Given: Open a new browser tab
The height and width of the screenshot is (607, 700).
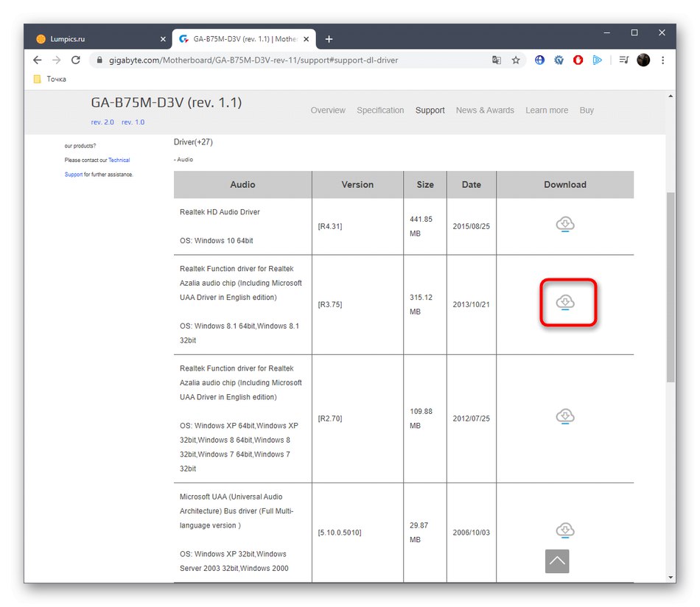Looking at the screenshot, I should pyautogui.click(x=329, y=39).
